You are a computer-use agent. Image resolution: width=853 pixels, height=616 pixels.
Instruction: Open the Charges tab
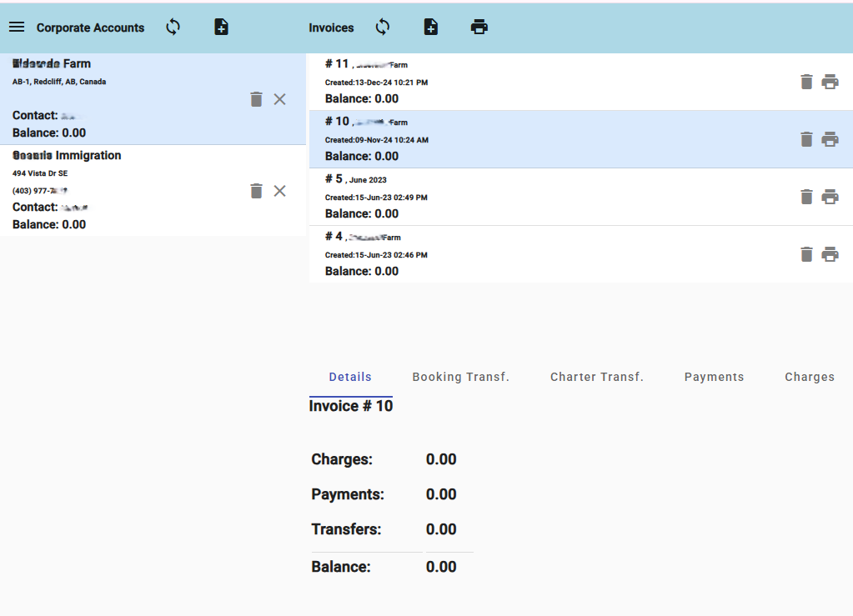click(810, 378)
